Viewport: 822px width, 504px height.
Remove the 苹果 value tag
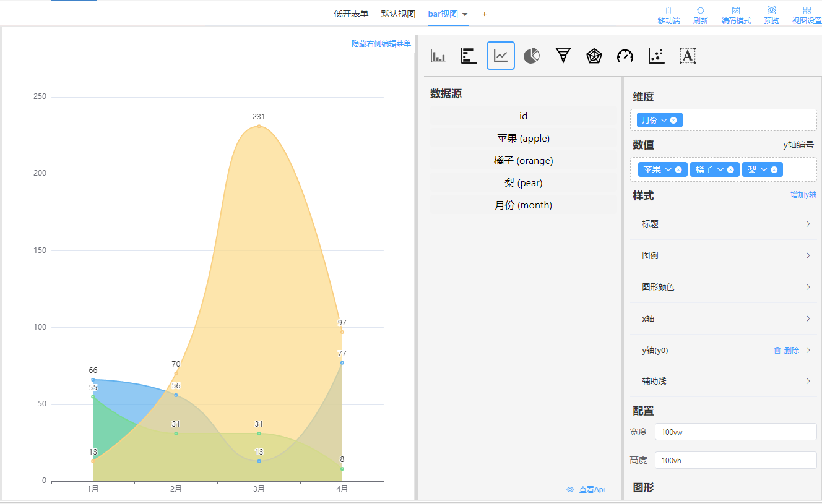pyautogui.click(x=678, y=170)
